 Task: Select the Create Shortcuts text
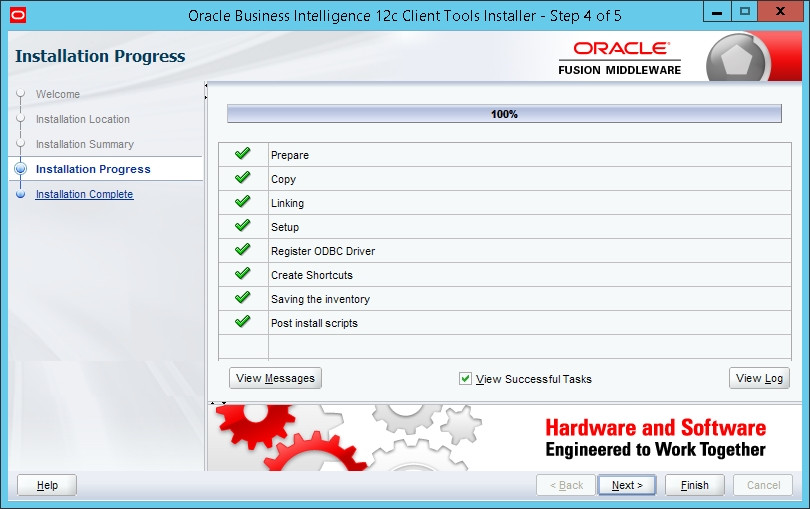[311, 275]
